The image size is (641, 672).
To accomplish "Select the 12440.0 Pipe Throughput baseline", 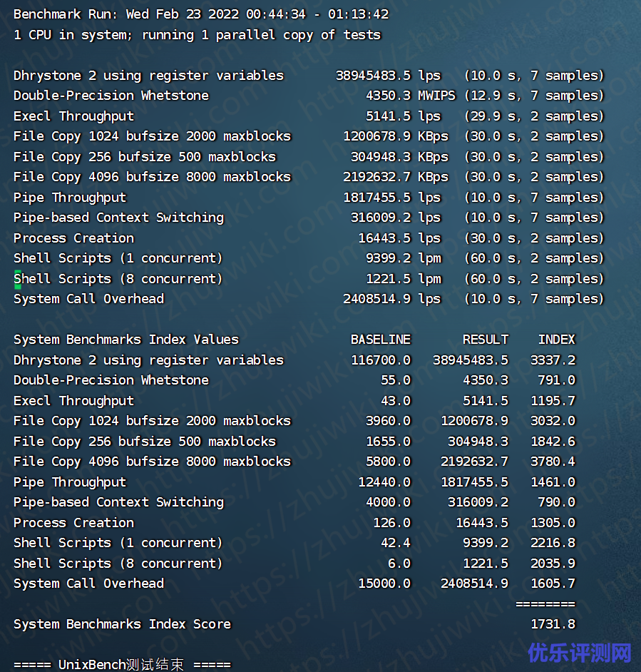I will click(384, 482).
